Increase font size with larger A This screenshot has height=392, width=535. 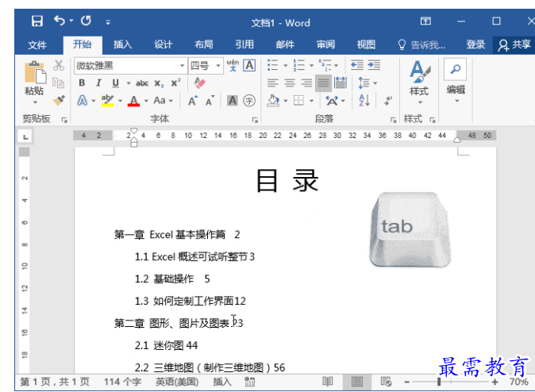(x=192, y=101)
